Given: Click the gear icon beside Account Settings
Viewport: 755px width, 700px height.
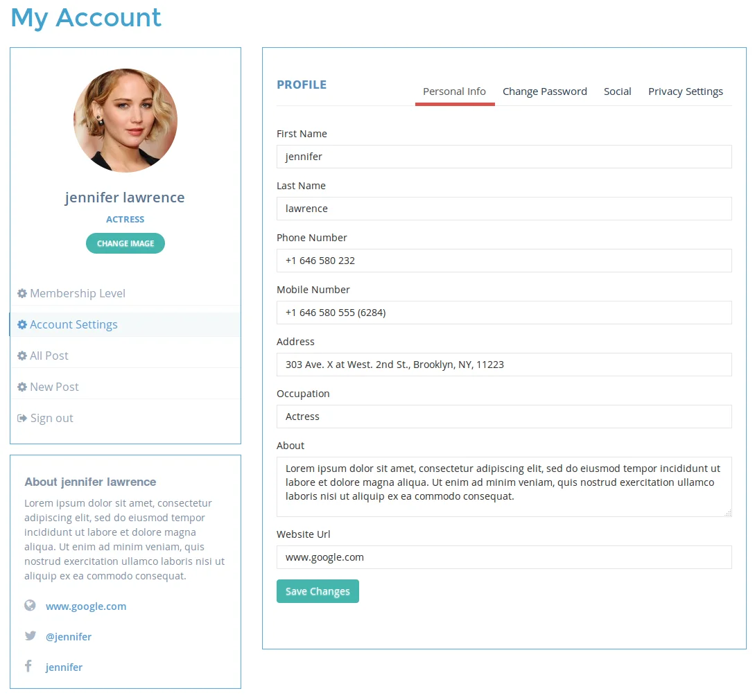Looking at the screenshot, I should (21, 324).
